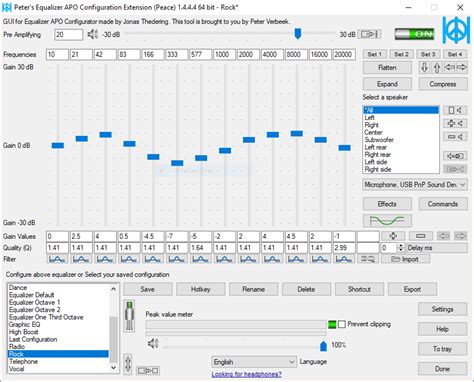Viewport: 474px width, 382px height.
Task: Click the Flatten button
Action: [387, 68]
